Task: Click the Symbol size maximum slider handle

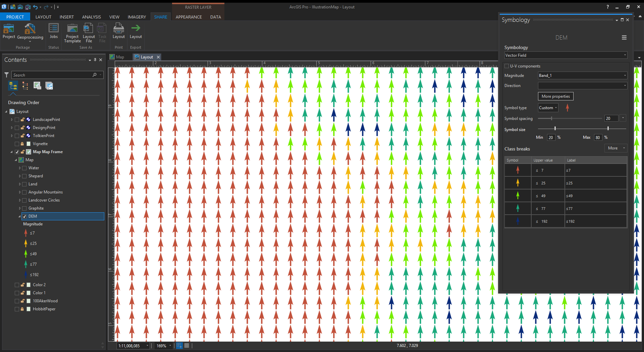Action: coord(608,128)
